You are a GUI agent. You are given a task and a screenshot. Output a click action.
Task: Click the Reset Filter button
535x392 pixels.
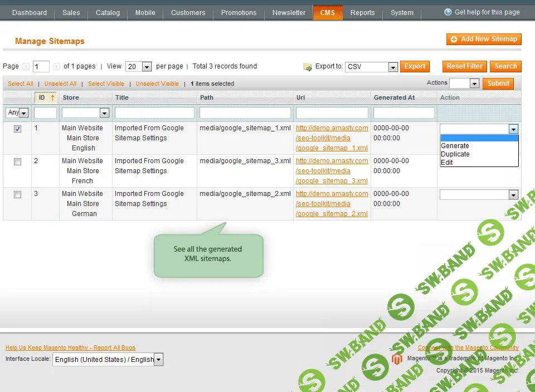point(464,66)
